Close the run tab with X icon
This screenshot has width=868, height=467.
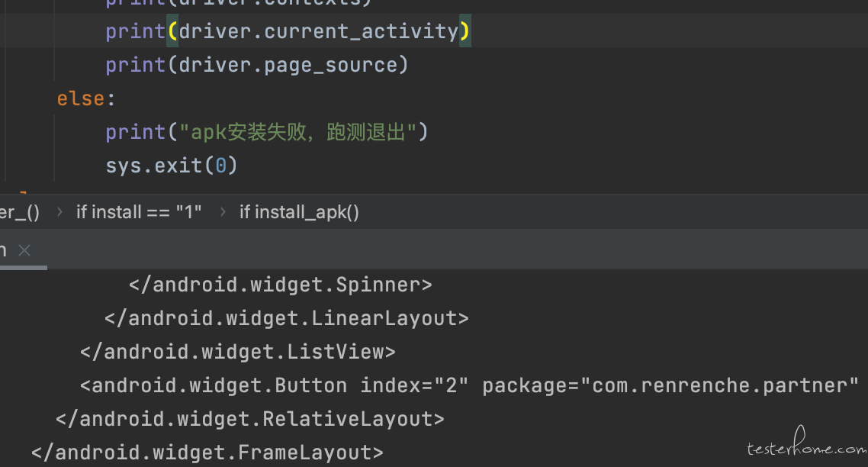coord(24,250)
